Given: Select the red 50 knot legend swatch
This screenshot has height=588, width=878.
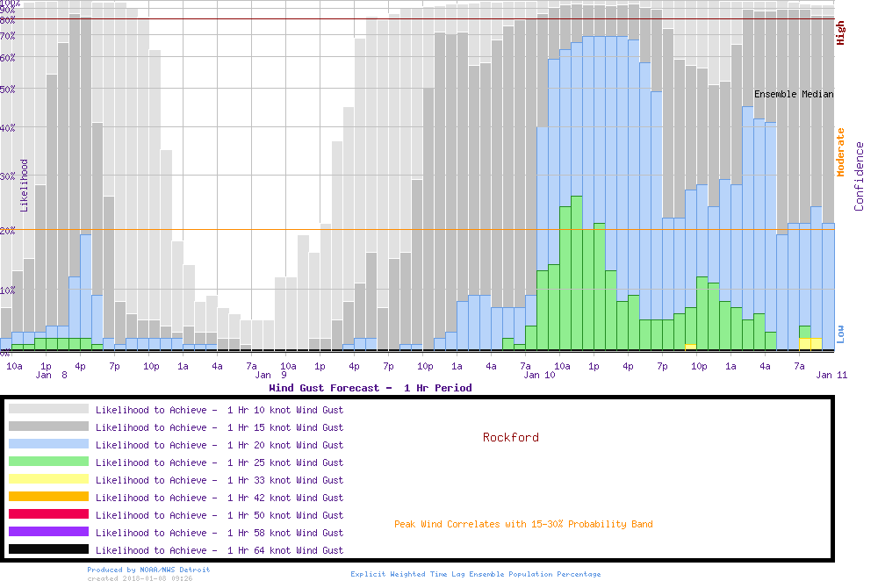Looking at the screenshot, I should coord(48,514).
